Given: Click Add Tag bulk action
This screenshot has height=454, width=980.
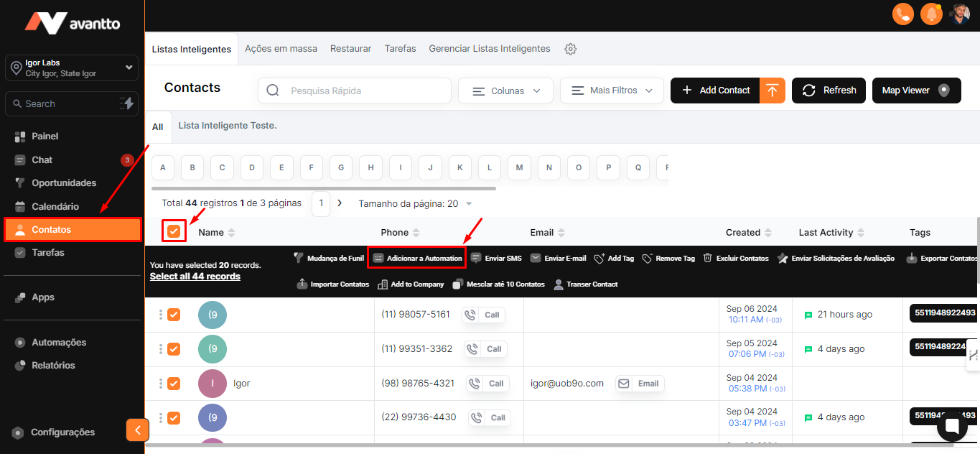Looking at the screenshot, I should 614,258.
